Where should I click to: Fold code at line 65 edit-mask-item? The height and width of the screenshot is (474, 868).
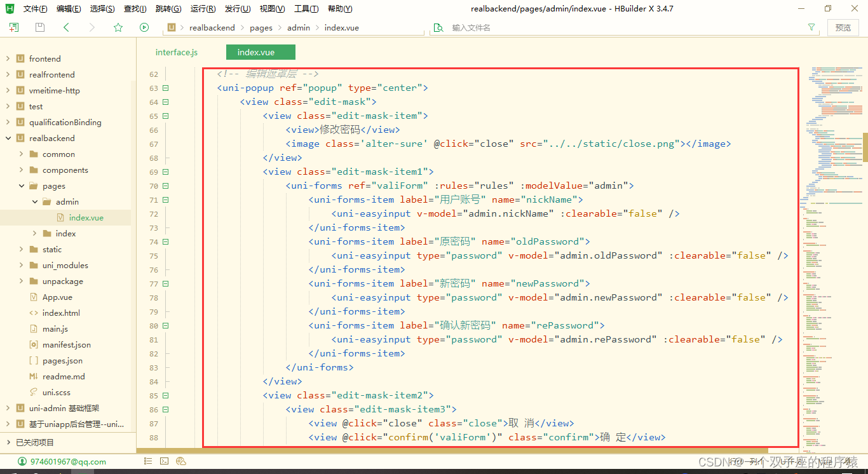point(165,116)
